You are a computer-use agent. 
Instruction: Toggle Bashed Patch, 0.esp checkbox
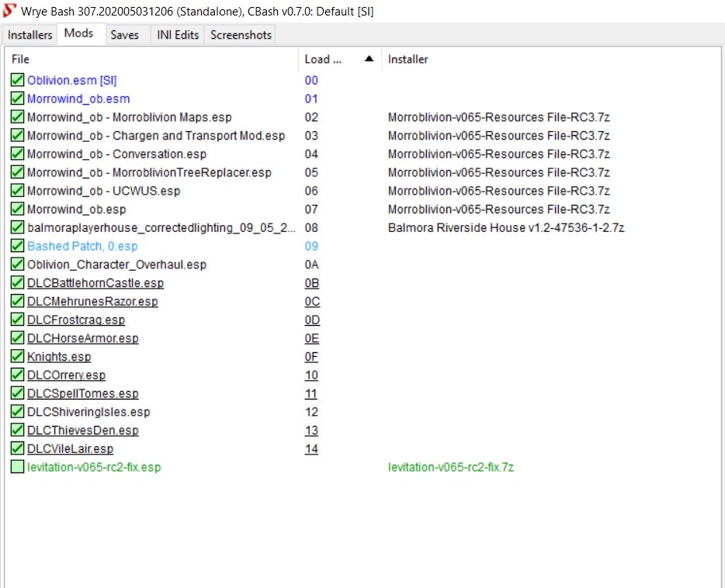[17, 246]
